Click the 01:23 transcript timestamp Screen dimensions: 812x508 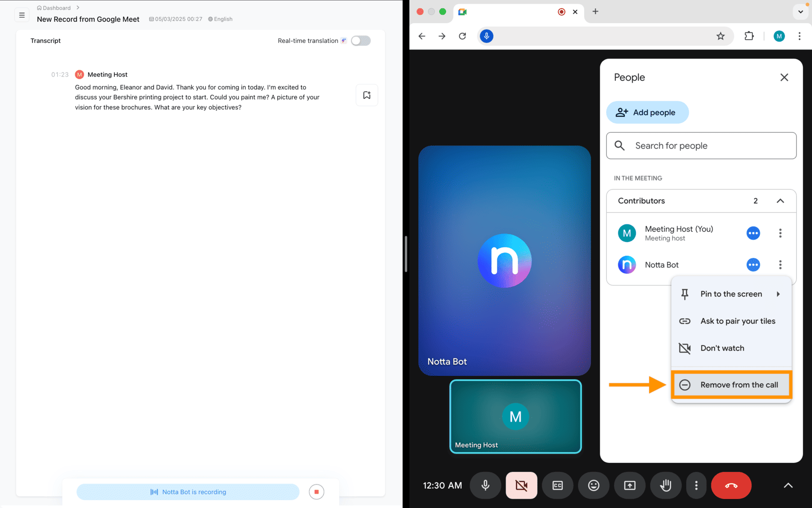pyautogui.click(x=60, y=74)
